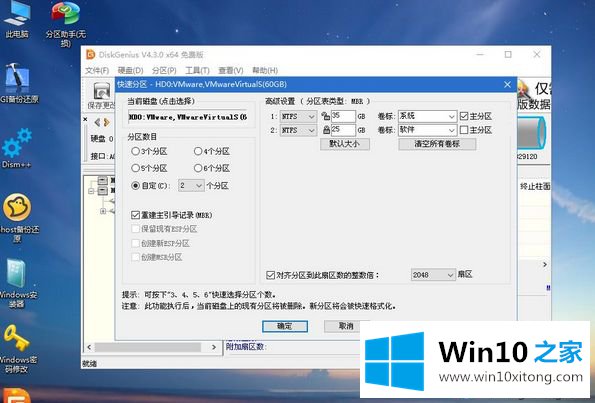Open the 帮助(H) menu
This screenshot has height=403, width=595.
pyautogui.click(x=265, y=71)
